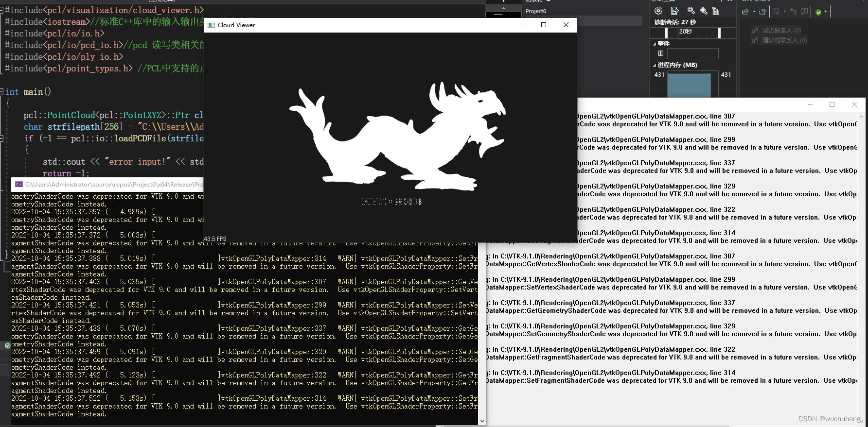Click the 43.5 FPS readout in Cloud Viewer
868x427 pixels.
(x=215, y=239)
